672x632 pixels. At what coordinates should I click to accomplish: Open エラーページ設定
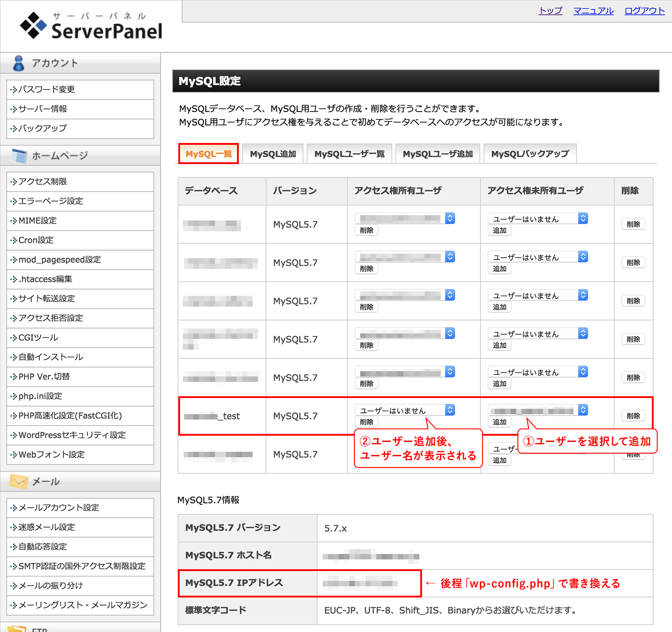pyautogui.click(x=81, y=201)
